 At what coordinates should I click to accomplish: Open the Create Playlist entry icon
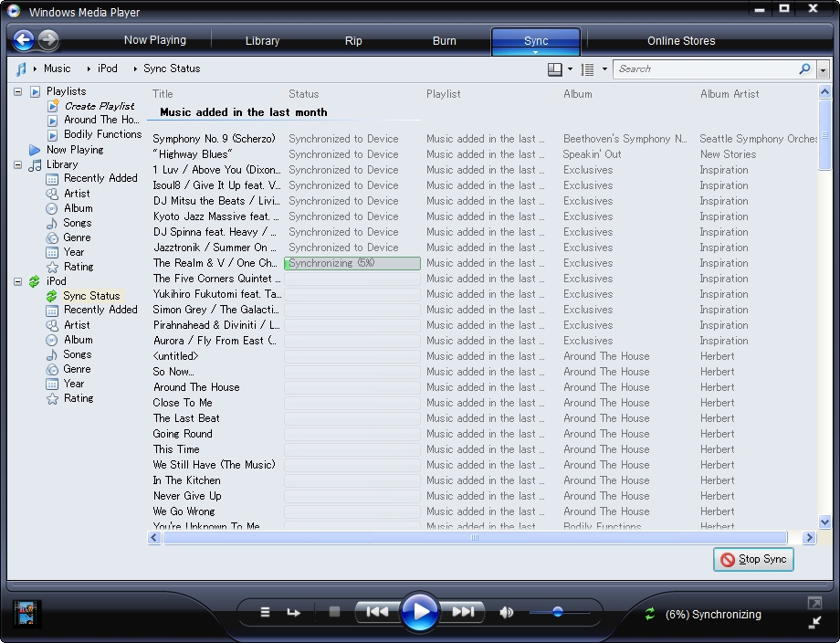53,106
